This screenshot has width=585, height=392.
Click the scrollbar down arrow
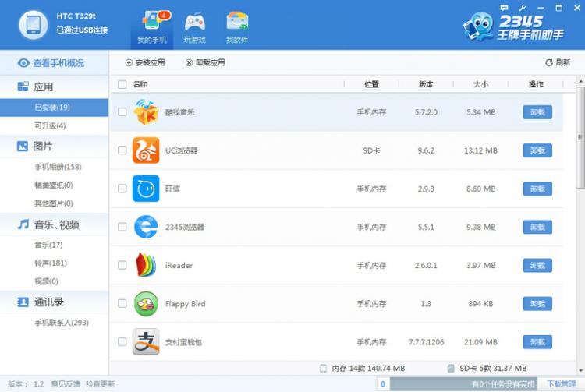tap(580, 370)
